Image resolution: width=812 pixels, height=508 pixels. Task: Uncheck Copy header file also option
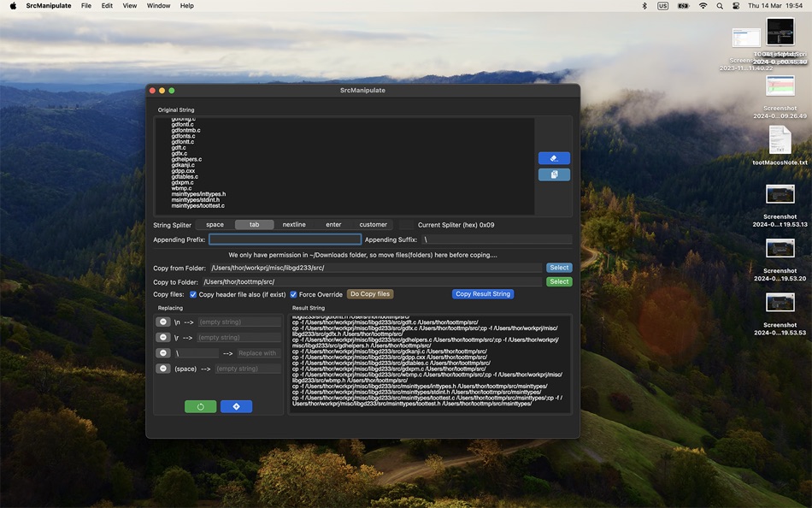point(192,294)
